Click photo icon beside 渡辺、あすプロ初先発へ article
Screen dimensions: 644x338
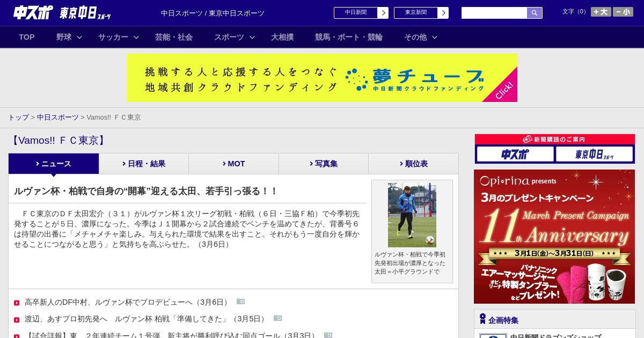click(x=277, y=318)
